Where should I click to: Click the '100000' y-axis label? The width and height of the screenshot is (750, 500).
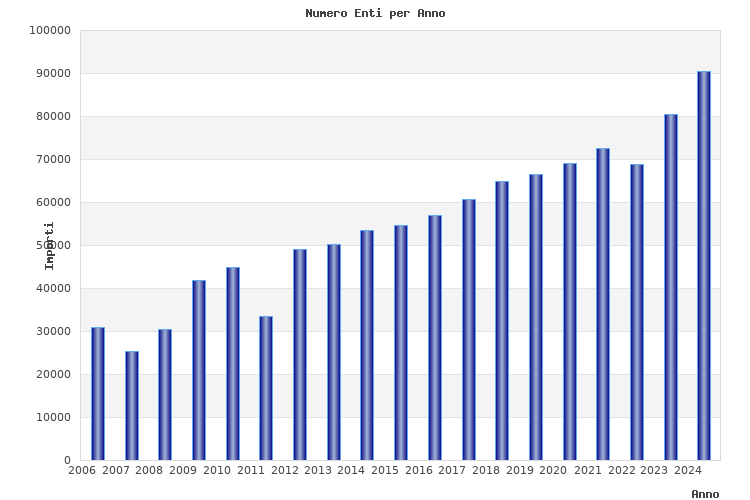[50, 31]
